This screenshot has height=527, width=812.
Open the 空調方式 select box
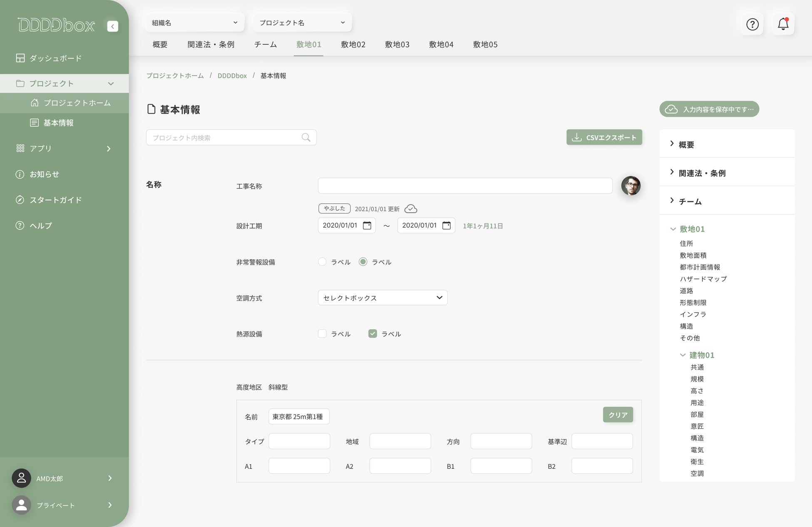[382, 298]
